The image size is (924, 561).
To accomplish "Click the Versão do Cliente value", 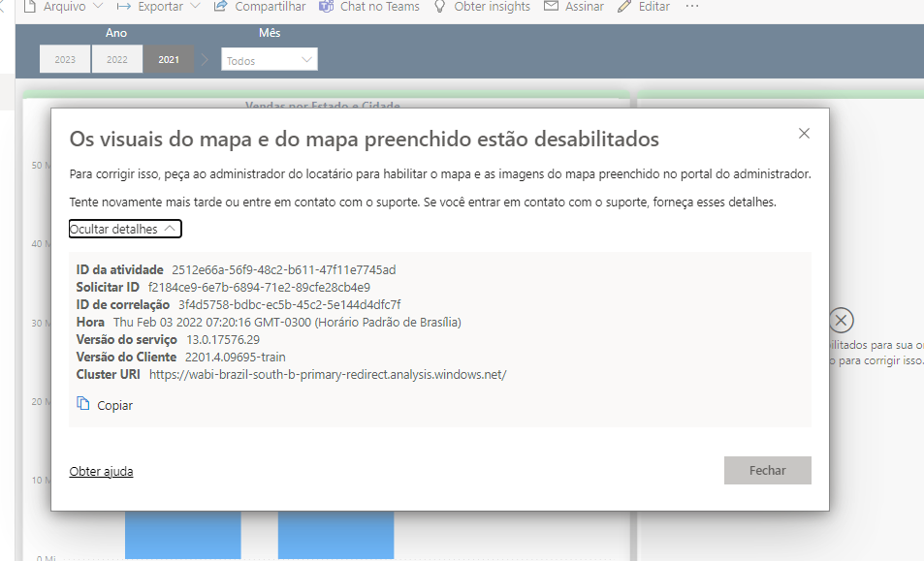I will (236, 357).
